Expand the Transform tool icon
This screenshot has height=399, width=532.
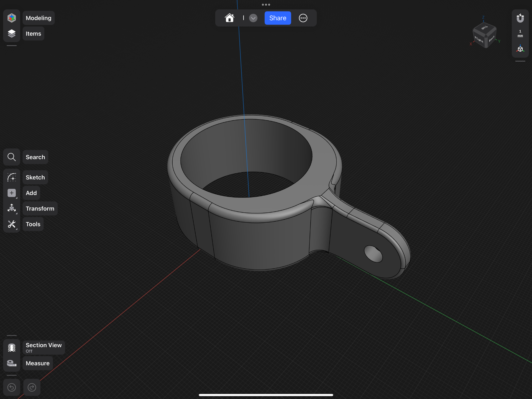(x=12, y=209)
